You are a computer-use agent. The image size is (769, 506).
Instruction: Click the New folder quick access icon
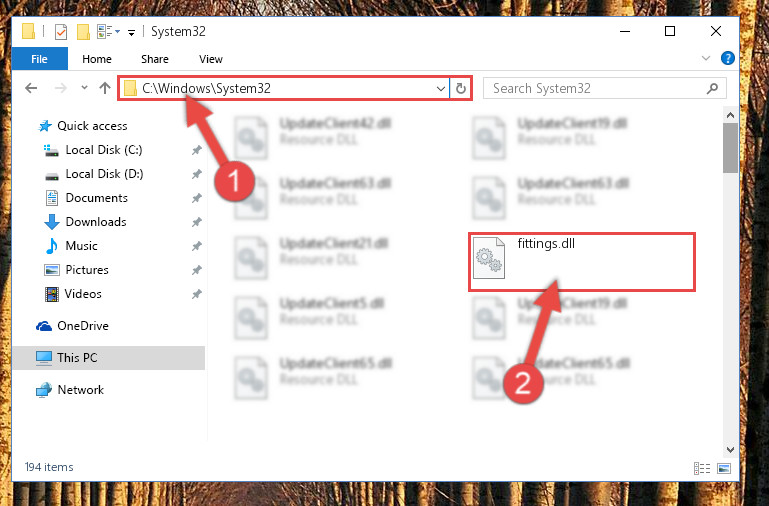pyautogui.click(x=83, y=32)
